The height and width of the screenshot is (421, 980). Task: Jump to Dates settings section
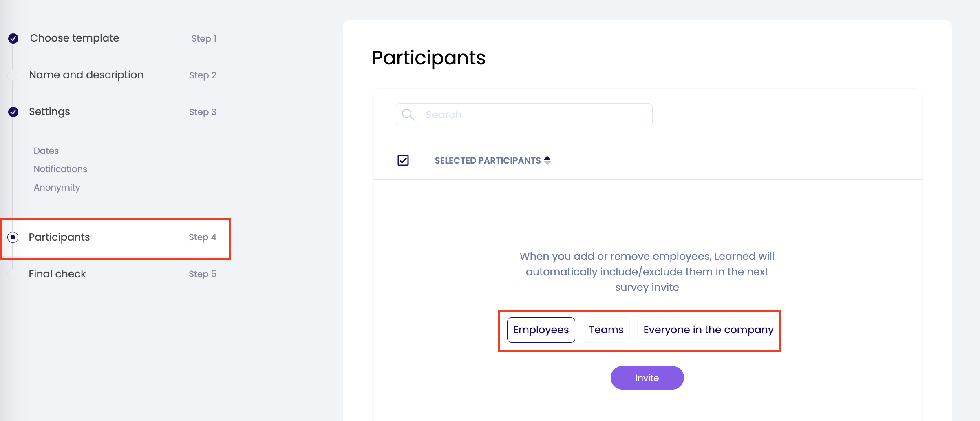(46, 151)
